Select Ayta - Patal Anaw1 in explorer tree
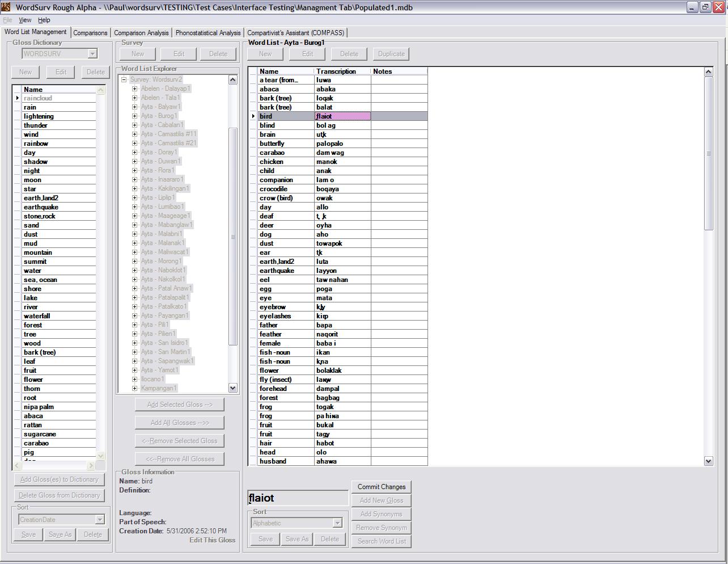This screenshot has width=728, height=564. 167,288
